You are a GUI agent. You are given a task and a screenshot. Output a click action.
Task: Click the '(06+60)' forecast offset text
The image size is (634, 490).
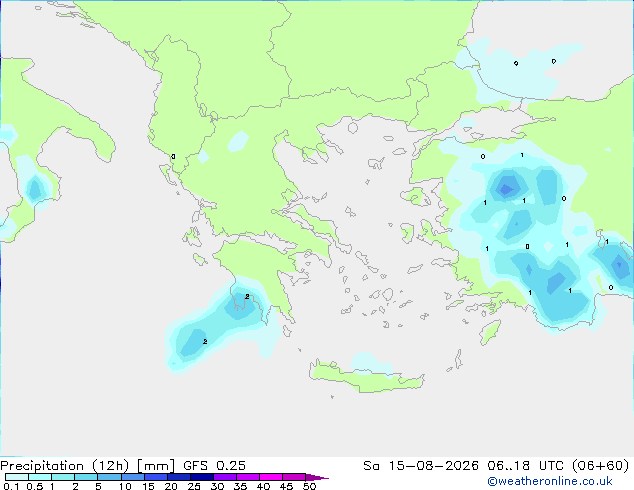600,466
